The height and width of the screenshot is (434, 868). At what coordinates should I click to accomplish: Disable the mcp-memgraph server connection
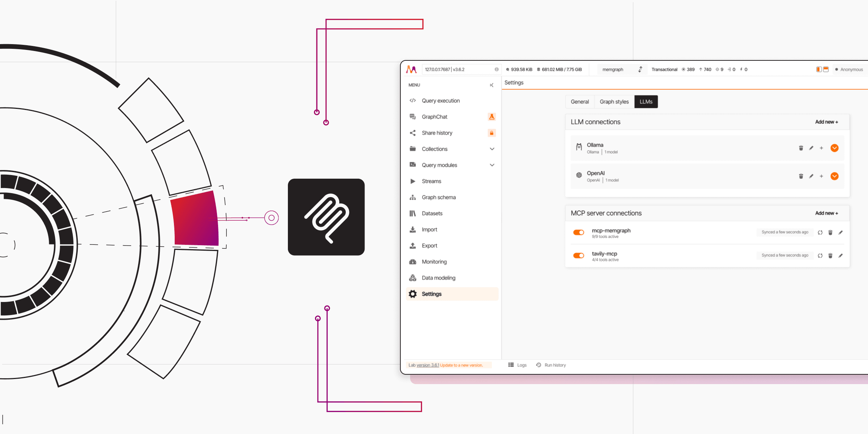pos(578,232)
